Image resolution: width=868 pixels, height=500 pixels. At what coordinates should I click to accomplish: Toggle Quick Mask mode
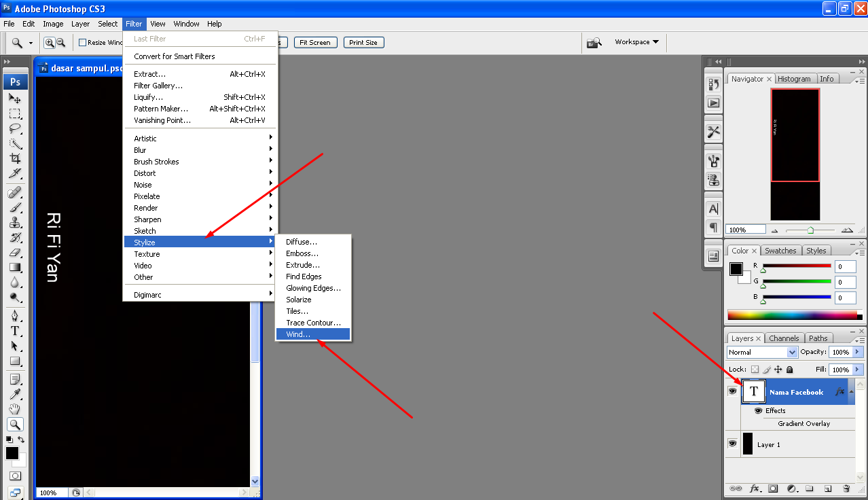pos(15,476)
